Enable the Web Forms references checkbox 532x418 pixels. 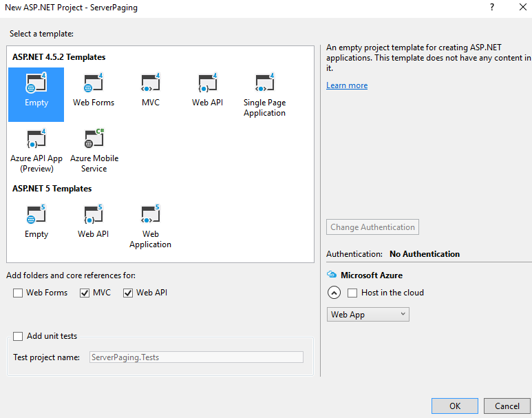click(x=18, y=293)
